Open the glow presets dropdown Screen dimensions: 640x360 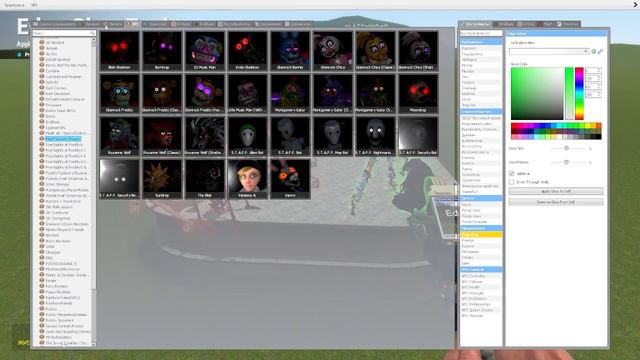[549, 51]
